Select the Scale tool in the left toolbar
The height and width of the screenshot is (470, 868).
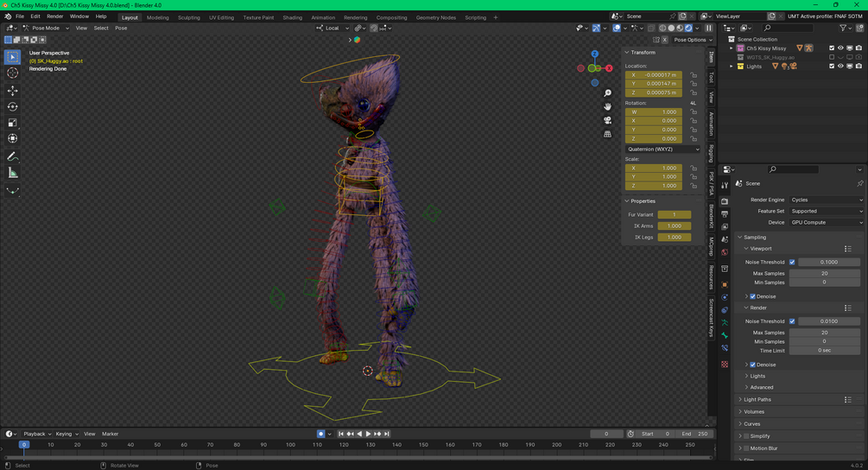pyautogui.click(x=12, y=123)
